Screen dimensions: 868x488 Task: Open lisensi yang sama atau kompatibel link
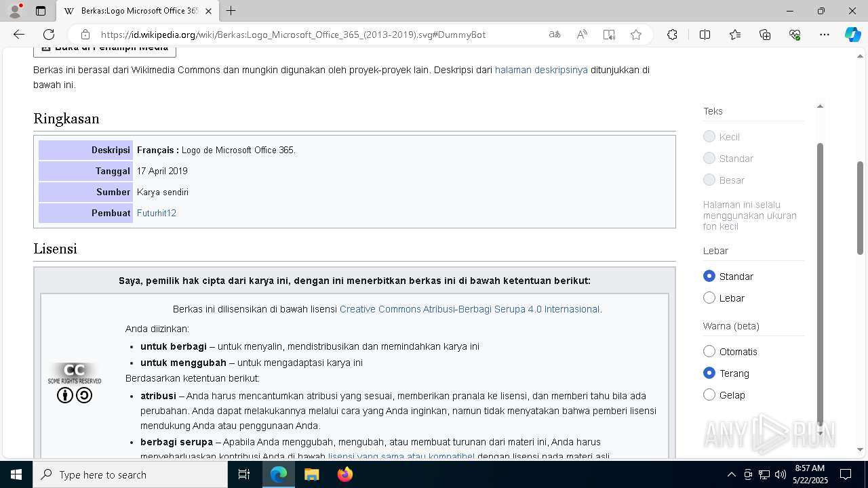pyautogui.click(x=401, y=456)
